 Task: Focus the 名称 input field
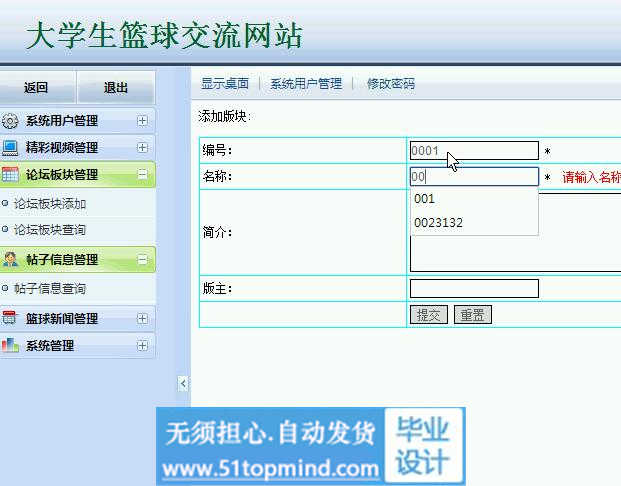tap(474, 176)
